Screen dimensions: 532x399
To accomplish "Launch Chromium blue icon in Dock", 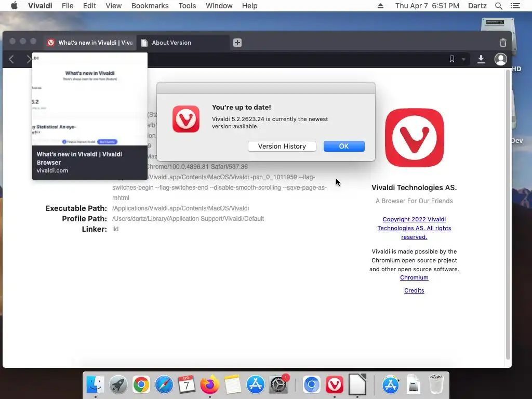I will [312, 385].
